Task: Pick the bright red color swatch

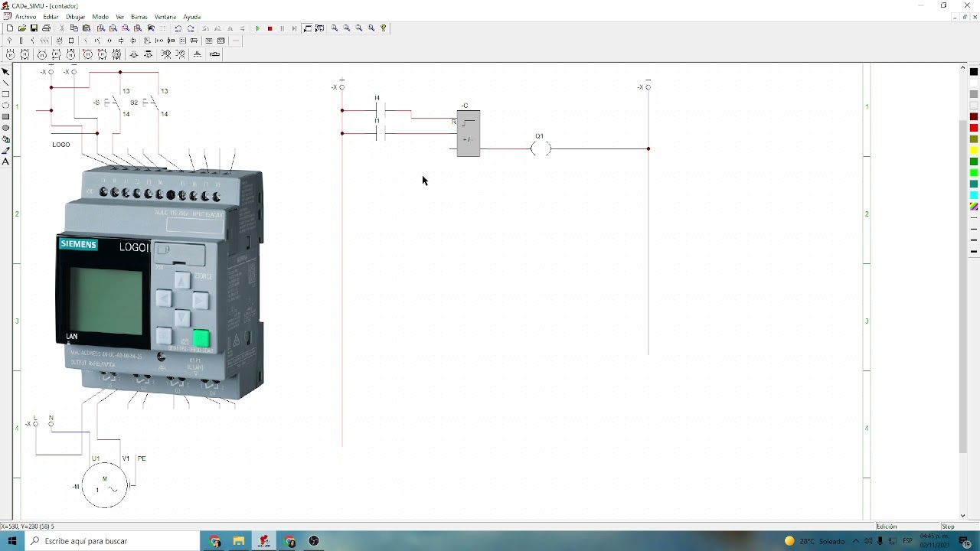Action: point(974,128)
